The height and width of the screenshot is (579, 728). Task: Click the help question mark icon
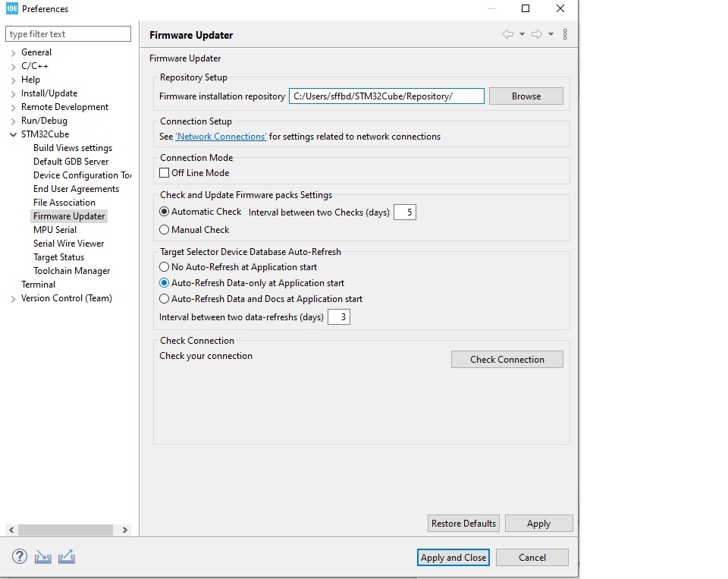coord(20,556)
